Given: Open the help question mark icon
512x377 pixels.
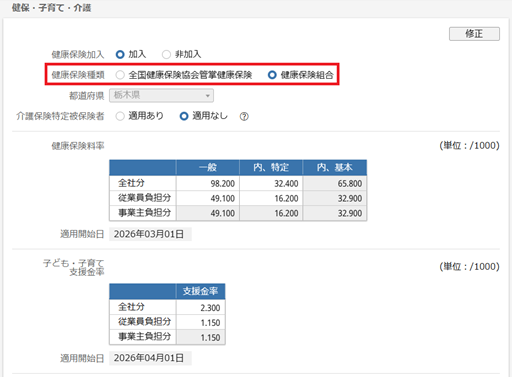Looking at the screenshot, I should 244,116.
